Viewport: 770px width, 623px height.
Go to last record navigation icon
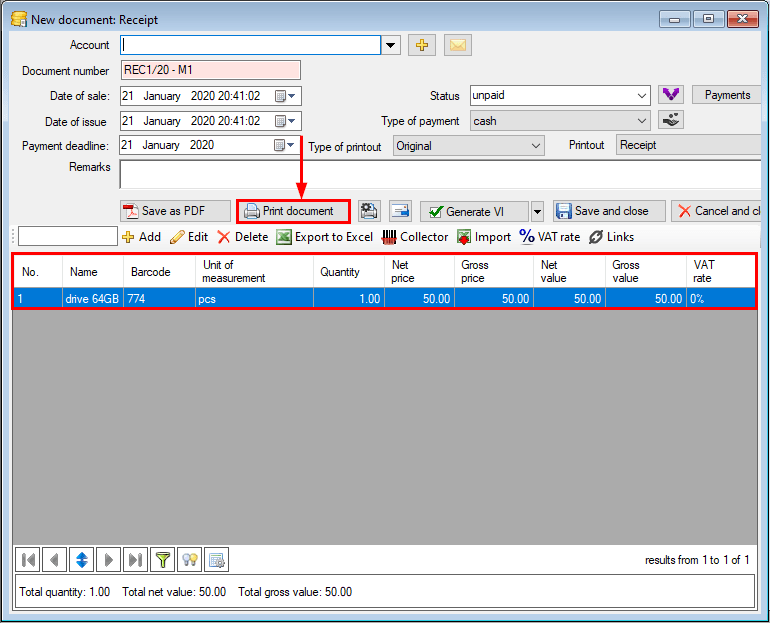click(x=136, y=560)
